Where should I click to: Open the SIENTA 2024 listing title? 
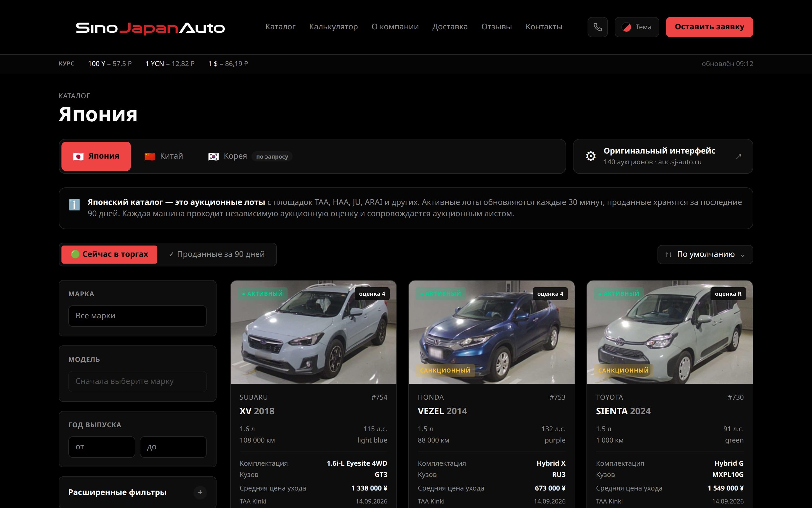tap(623, 411)
